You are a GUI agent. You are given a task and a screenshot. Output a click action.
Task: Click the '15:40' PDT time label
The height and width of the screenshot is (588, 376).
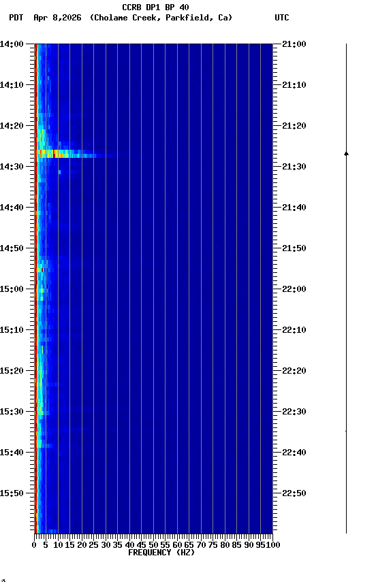pos(12,453)
